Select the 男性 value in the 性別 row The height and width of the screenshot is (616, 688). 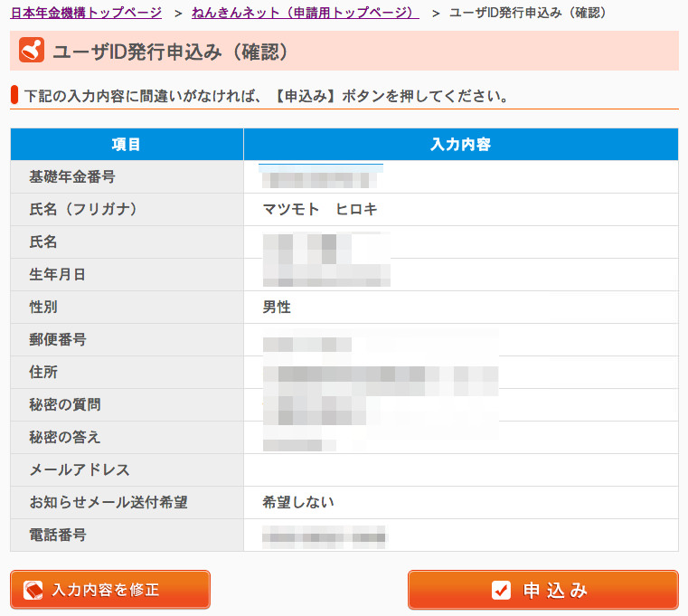click(x=277, y=308)
